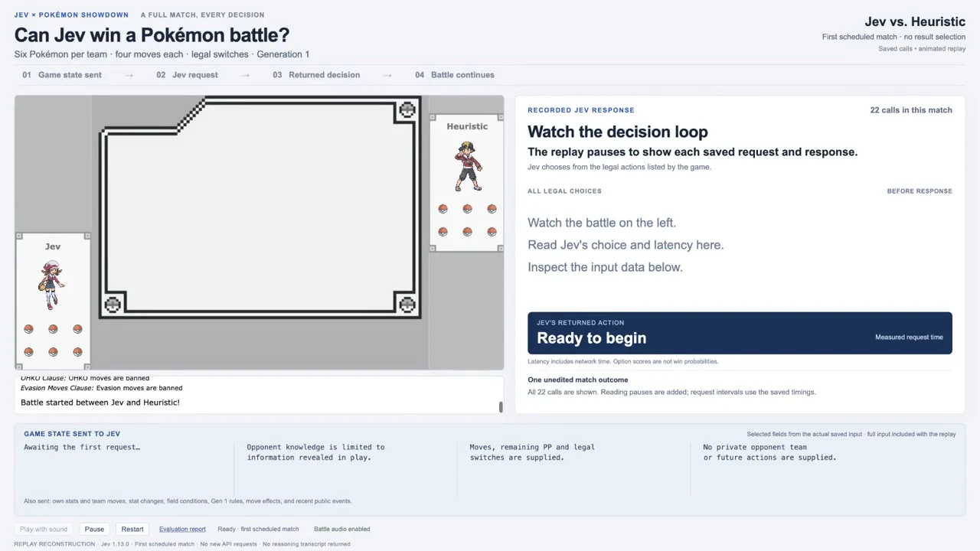
Task: Click the 'Measured request time' label
Action: (909, 337)
